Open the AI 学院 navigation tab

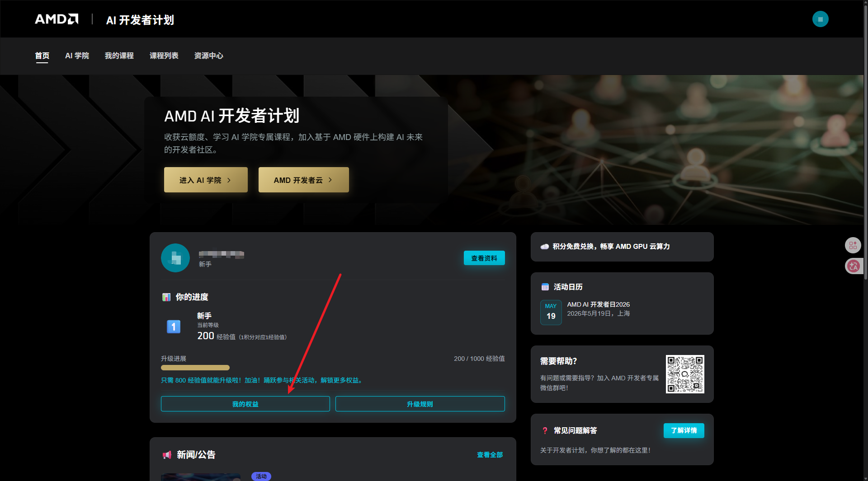(77, 56)
